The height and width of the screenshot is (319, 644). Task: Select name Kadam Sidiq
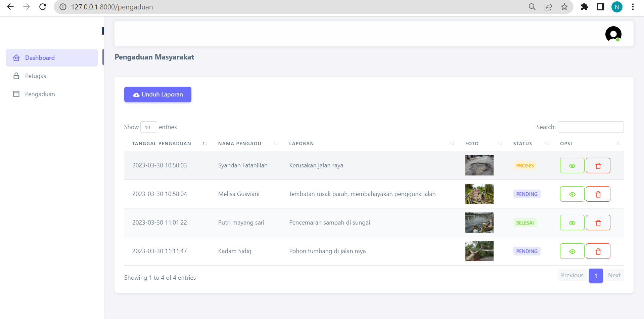click(235, 251)
